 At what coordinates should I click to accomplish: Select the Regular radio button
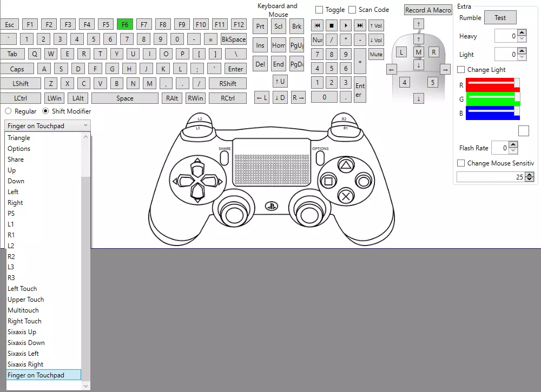point(8,111)
